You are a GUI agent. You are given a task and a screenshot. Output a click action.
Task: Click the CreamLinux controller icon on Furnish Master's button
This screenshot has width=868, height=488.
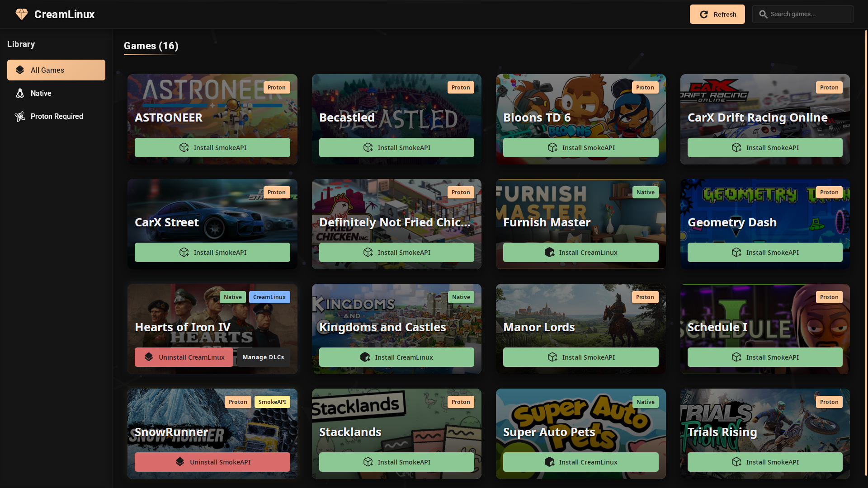(x=549, y=252)
